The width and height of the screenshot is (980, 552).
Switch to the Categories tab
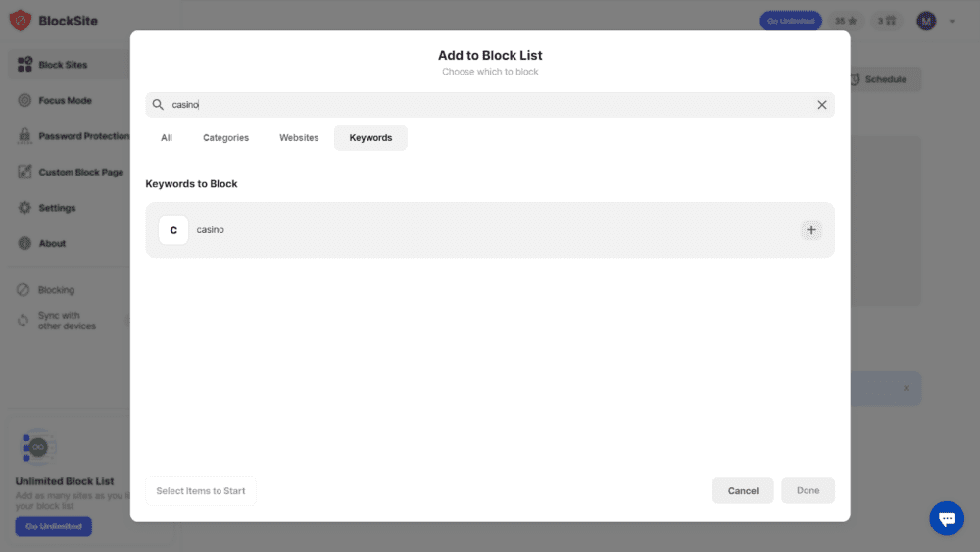[x=225, y=138]
